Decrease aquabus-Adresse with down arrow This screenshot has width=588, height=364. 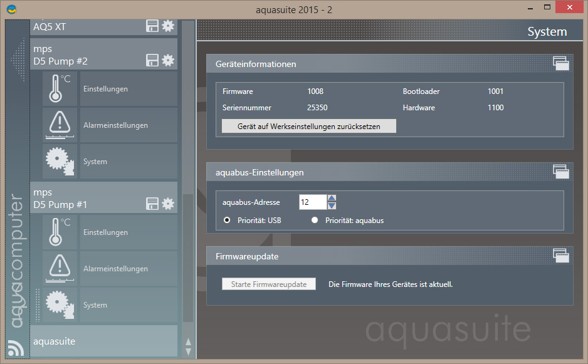pyautogui.click(x=332, y=205)
